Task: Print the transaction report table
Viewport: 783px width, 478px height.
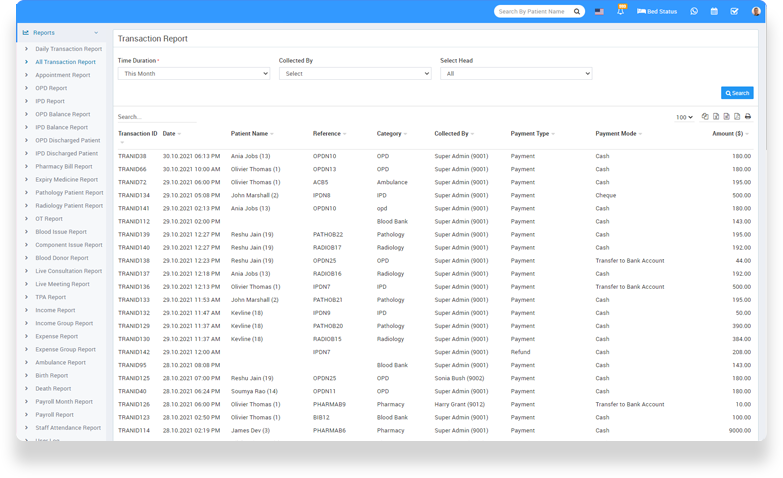Action: click(748, 117)
